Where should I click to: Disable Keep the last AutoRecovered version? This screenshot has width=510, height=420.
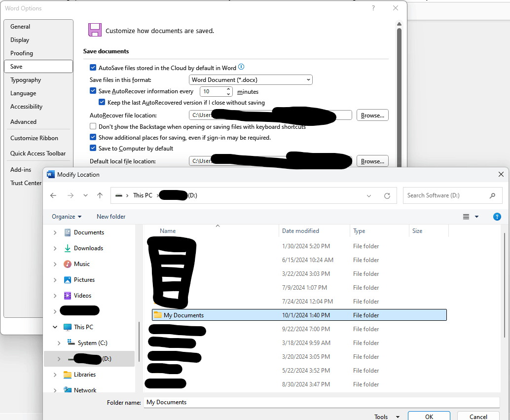point(102,102)
